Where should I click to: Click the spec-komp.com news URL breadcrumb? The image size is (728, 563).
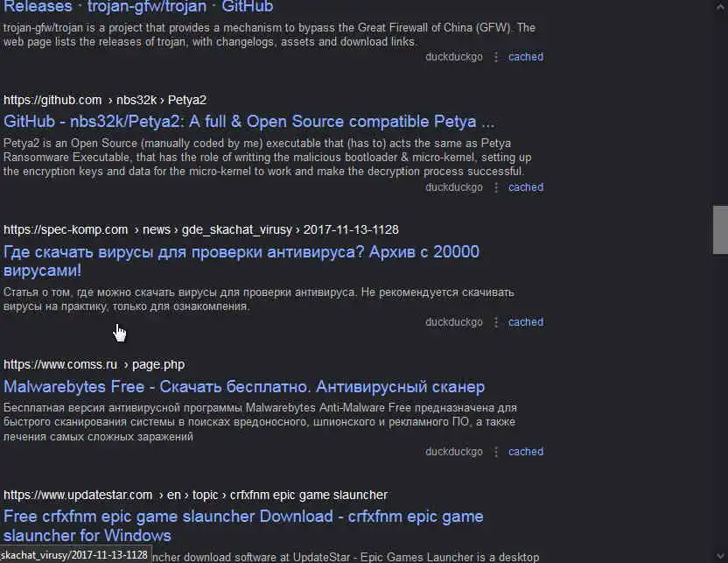tap(201, 229)
